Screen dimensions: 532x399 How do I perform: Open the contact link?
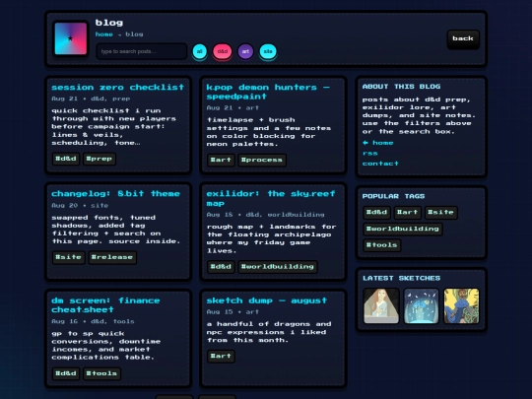pyautogui.click(x=380, y=164)
